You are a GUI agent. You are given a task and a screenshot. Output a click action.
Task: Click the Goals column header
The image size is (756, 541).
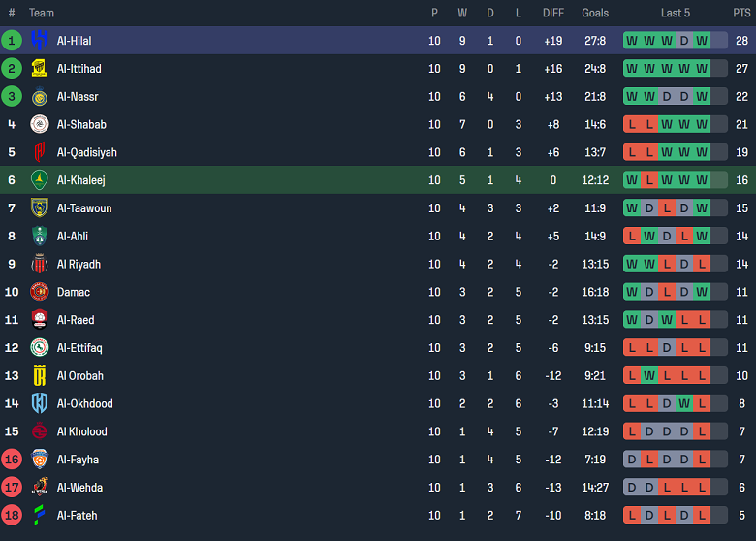pos(595,13)
